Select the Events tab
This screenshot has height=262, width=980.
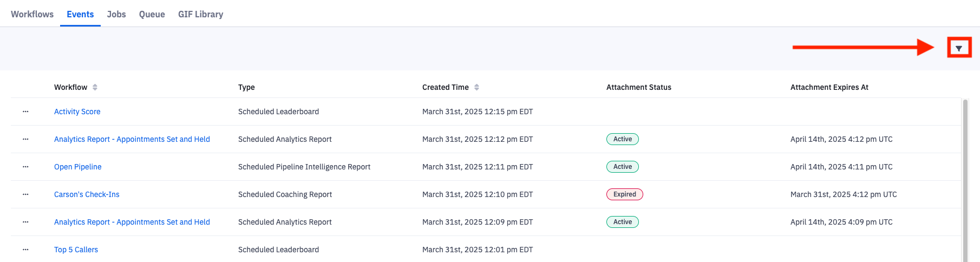(x=80, y=14)
